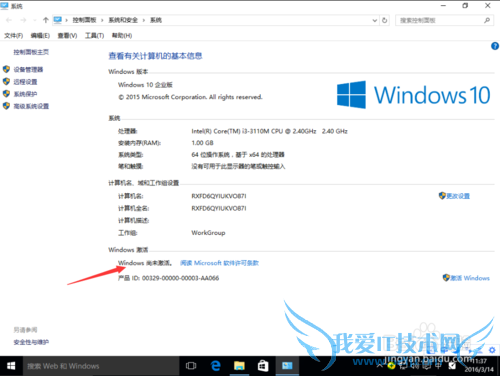The height and width of the screenshot is (376, 500).
Task: Launch Microsoft Edge from taskbar
Action: pos(216,366)
